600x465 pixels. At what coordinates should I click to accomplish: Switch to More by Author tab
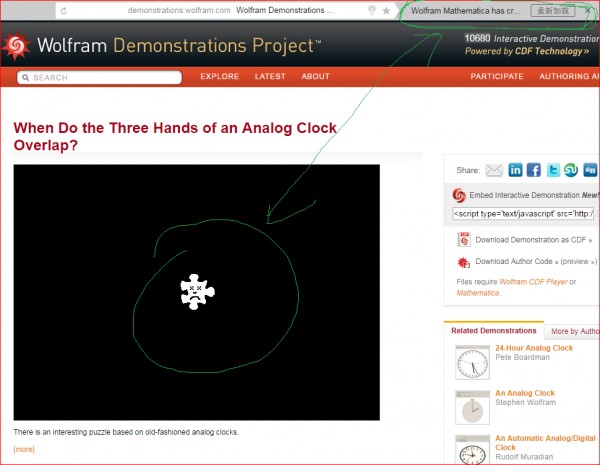pos(574,331)
